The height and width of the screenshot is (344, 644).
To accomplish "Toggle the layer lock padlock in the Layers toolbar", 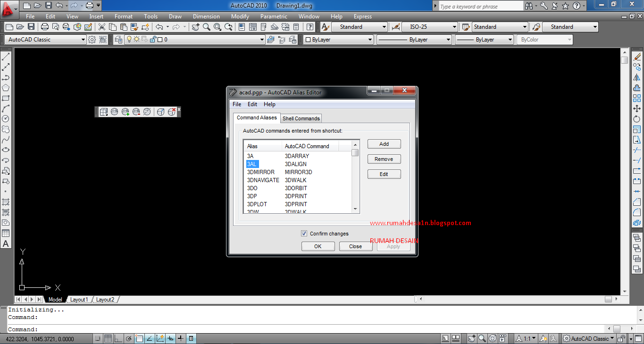I will click(152, 39).
